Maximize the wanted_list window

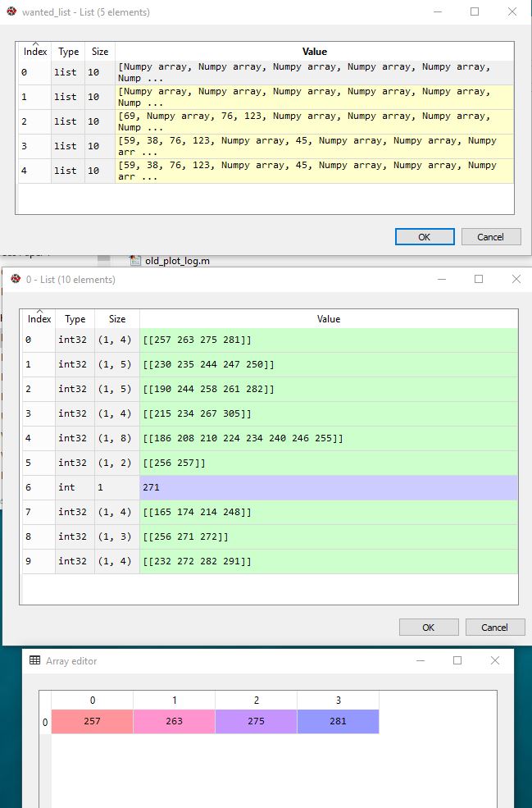(474, 12)
